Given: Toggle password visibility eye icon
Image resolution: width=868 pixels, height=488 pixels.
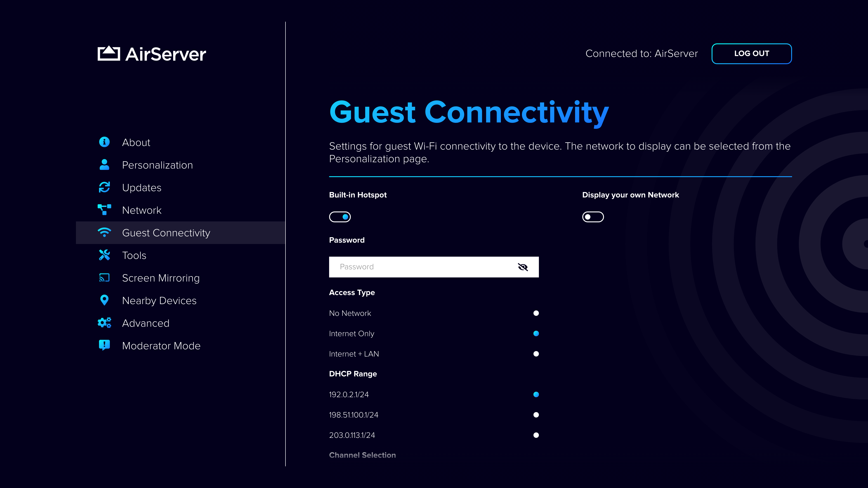Looking at the screenshot, I should click(x=523, y=267).
